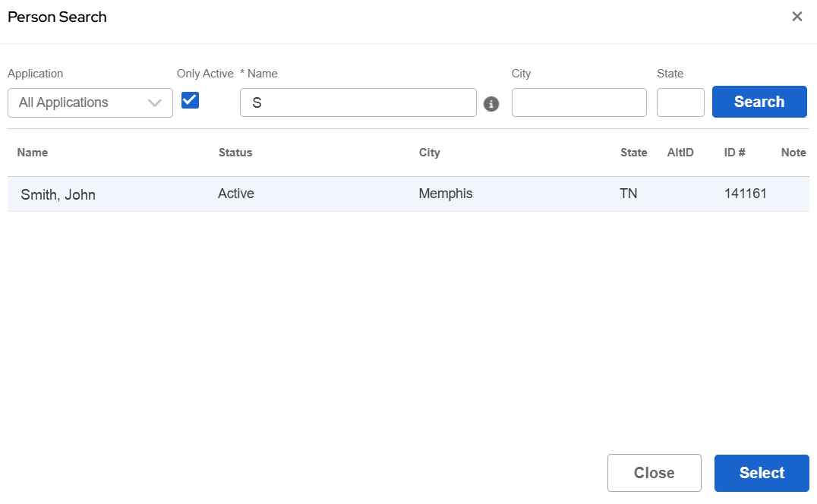The image size is (817, 504).
Task: Click the ID # column header
Action: tap(734, 153)
